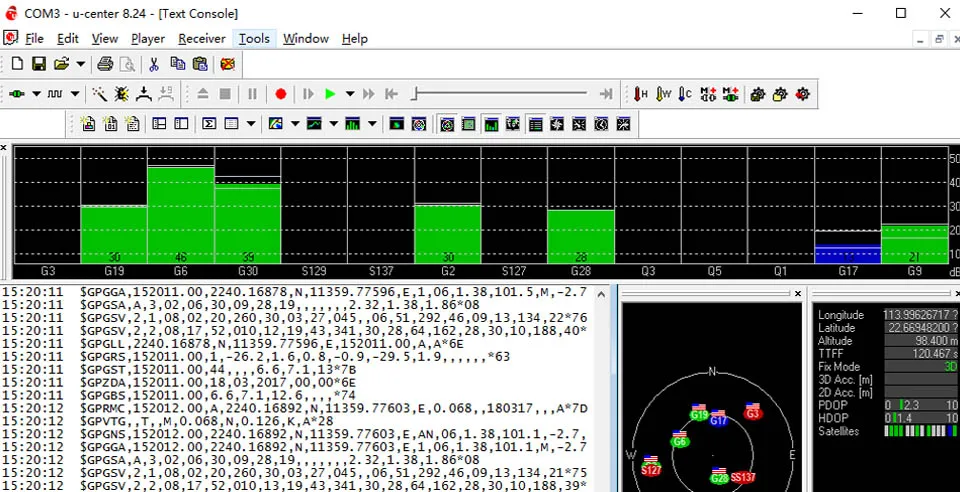Toggle the data list docking window
Image resolution: width=960 pixels, height=492 pixels.
tap(535, 124)
